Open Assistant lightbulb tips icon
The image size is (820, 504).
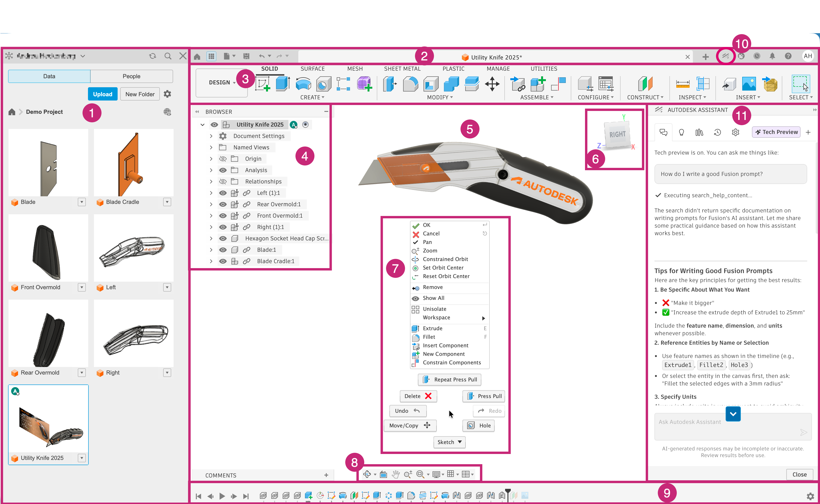click(x=681, y=132)
